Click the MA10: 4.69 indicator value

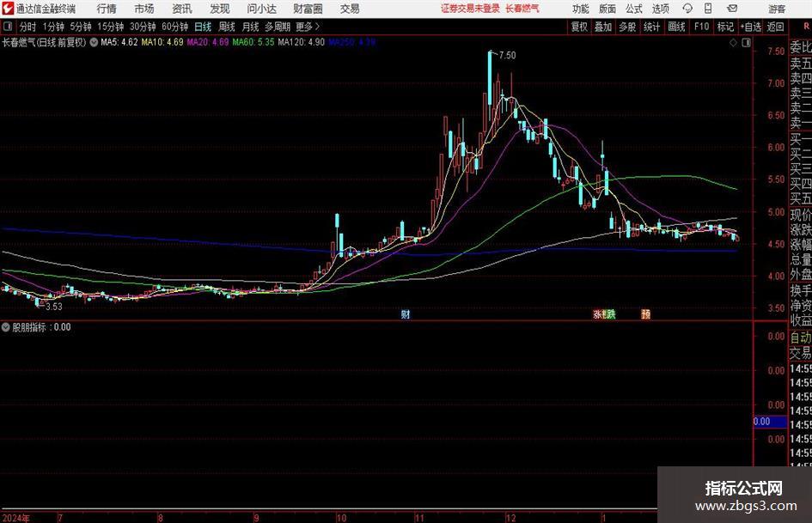[x=162, y=42]
